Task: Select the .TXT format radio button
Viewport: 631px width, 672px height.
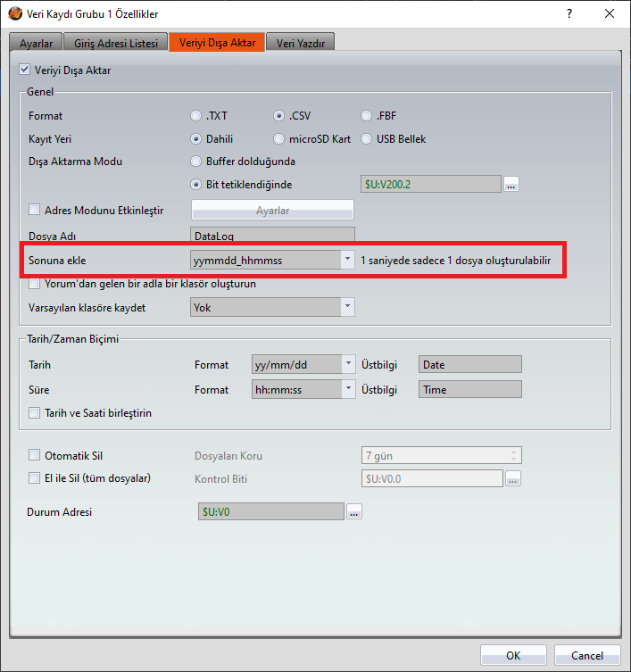Action: pyautogui.click(x=195, y=116)
